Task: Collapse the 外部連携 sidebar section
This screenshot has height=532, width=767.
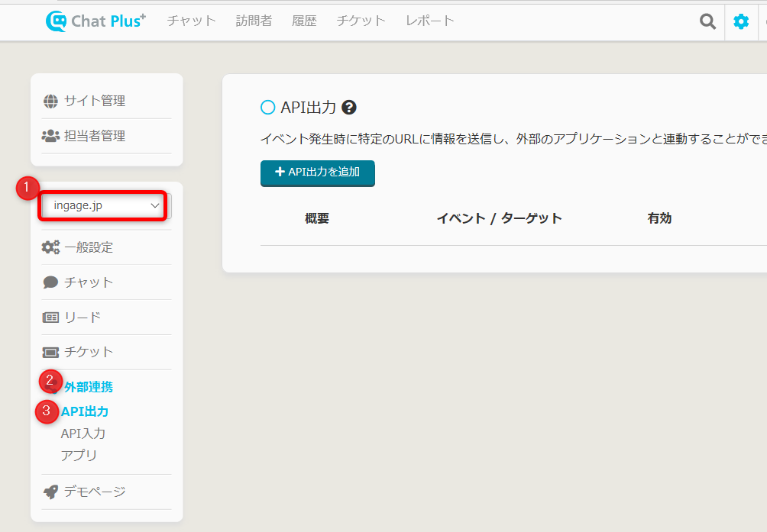Action: [88, 387]
